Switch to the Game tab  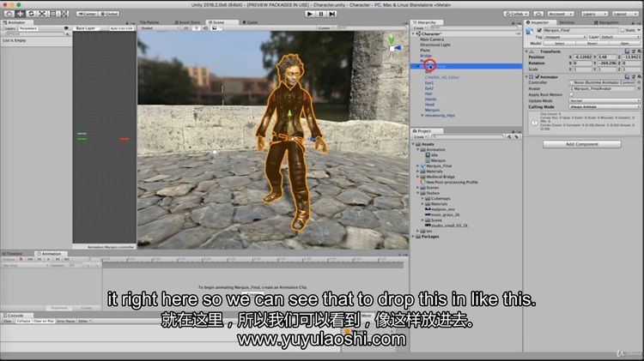pos(250,22)
